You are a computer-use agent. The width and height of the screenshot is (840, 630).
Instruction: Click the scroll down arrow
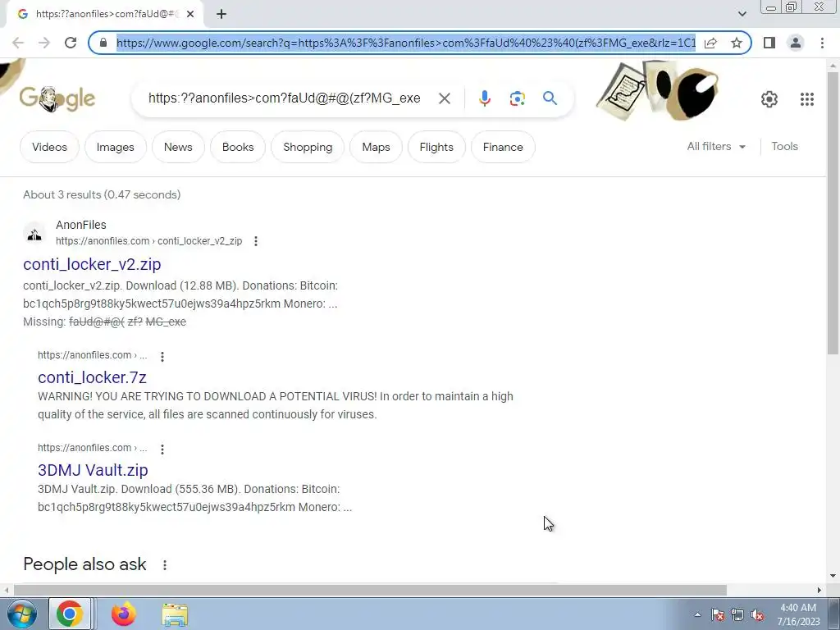(833, 576)
